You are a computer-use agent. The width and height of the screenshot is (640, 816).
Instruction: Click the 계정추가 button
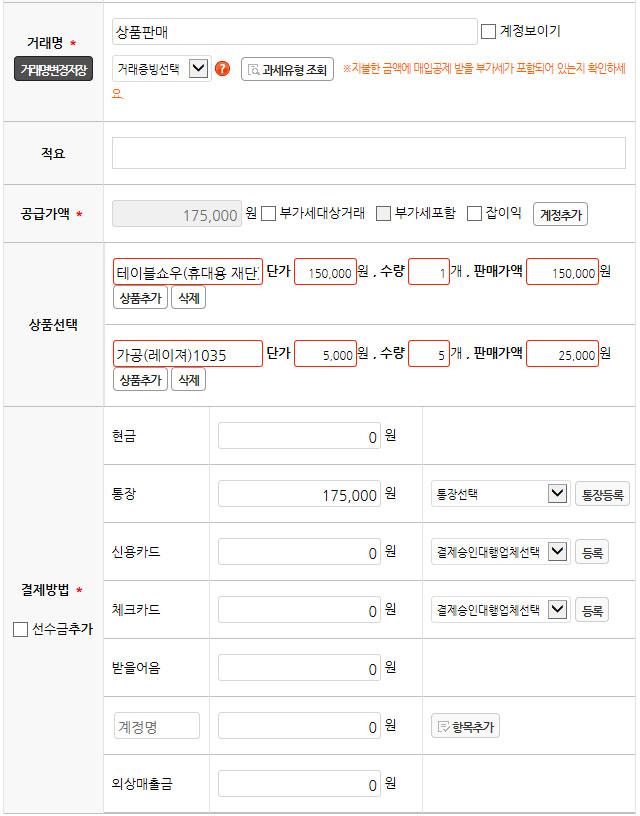click(x=561, y=214)
